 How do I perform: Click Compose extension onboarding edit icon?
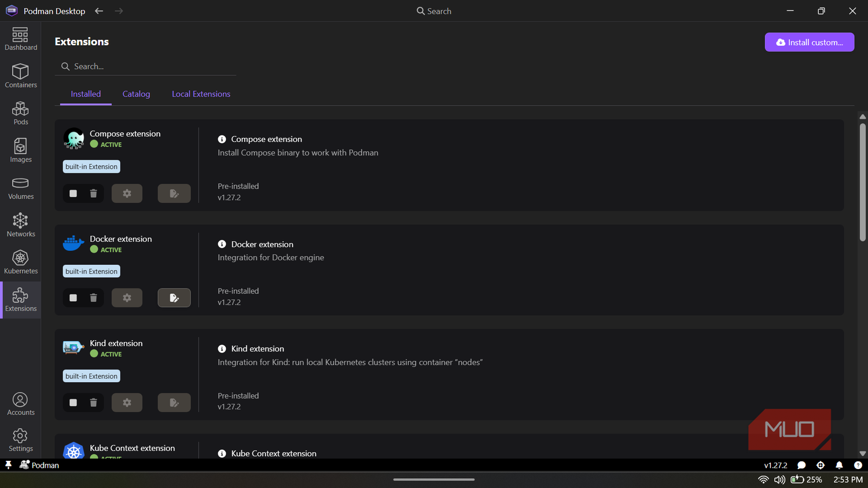pyautogui.click(x=174, y=194)
